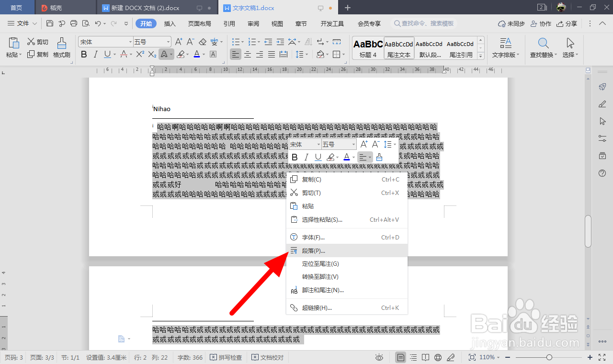The image size is (613, 364).
Task: Open the 110% zoom level dropdown
Action: coord(489,357)
